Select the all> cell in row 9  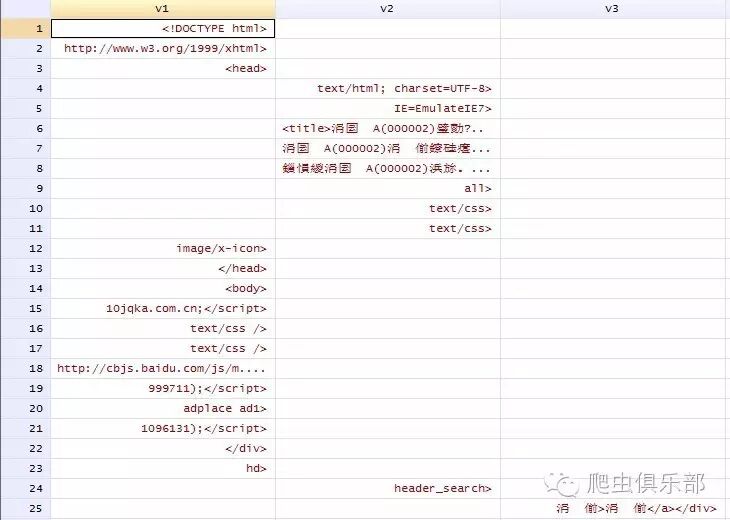[x=388, y=189]
